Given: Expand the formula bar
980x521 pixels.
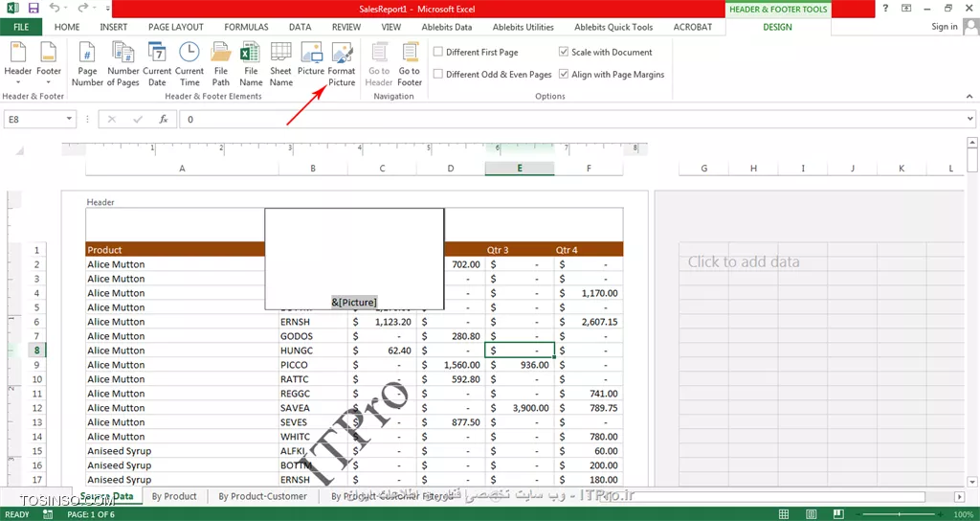Looking at the screenshot, I should click(x=970, y=119).
